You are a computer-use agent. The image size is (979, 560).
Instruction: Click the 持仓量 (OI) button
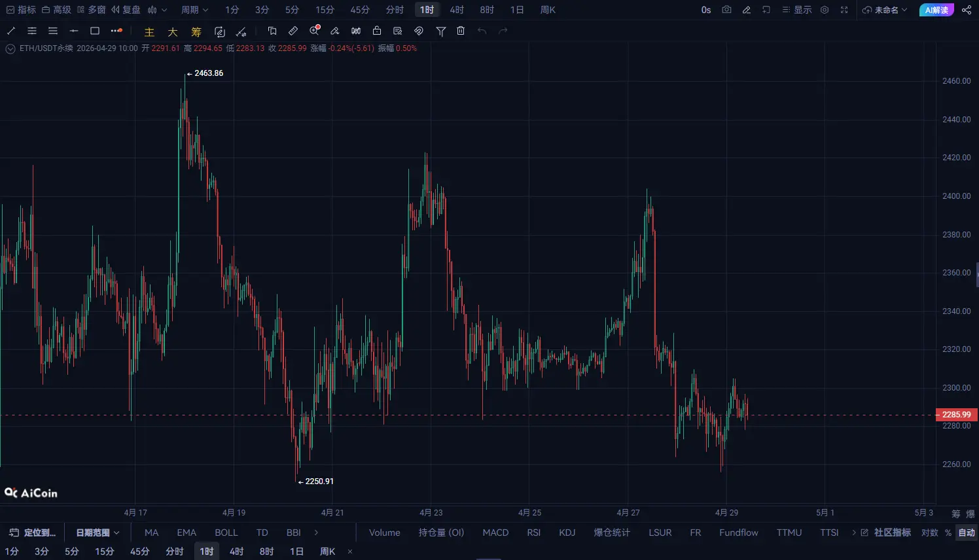pyautogui.click(x=441, y=533)
